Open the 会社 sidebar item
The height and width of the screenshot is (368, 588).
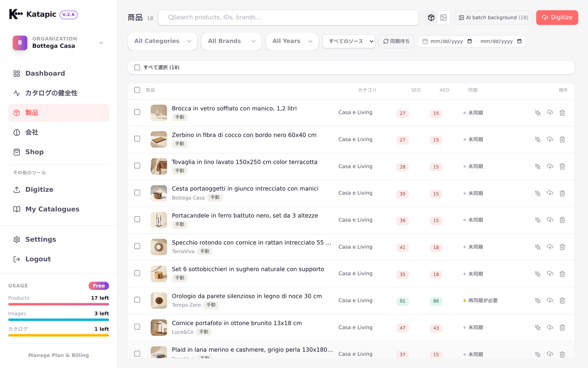pyautogui.click(x=58, y=132)
